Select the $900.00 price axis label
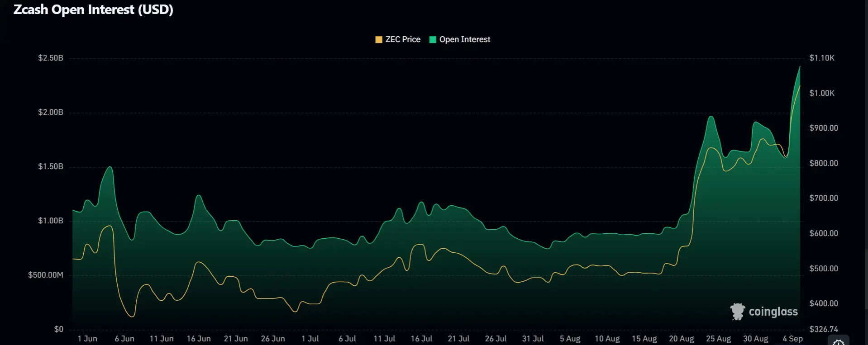868x345 pixels. pos(824,128)
